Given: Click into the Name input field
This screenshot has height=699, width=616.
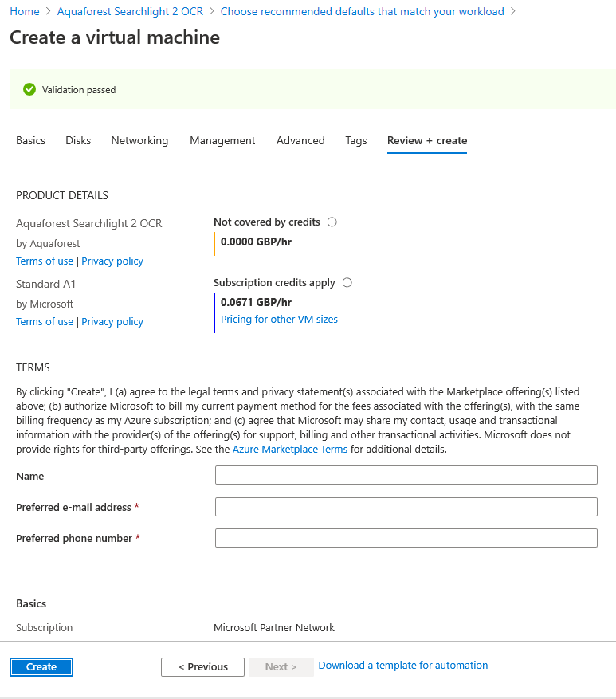Looking at the screenshot, I should (406, 475).
